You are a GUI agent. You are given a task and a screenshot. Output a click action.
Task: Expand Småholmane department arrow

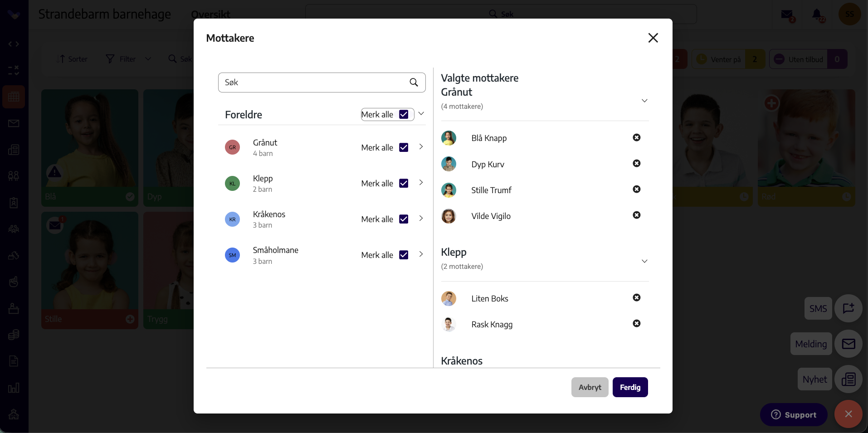(x=421, y=254)
